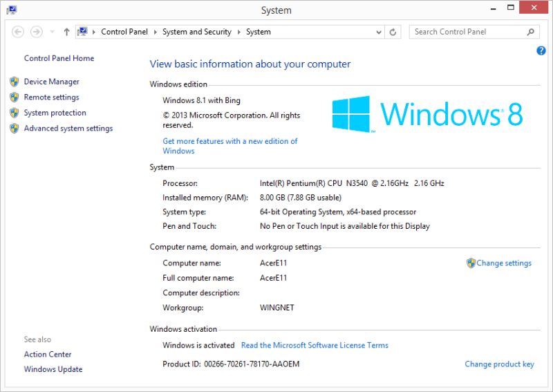Click the Product ID 00266-70261-78170-AAOEM text

click(231, 364)
